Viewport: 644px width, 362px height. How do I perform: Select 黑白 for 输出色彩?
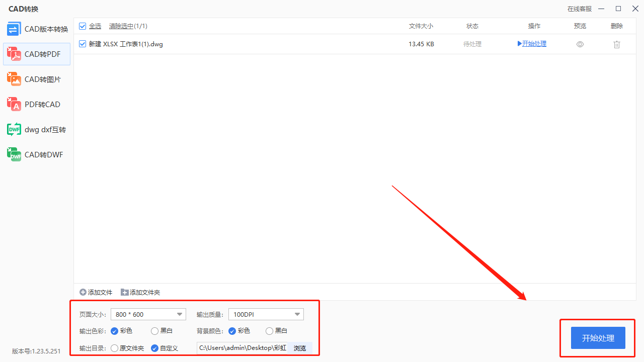tap(154, 331)
